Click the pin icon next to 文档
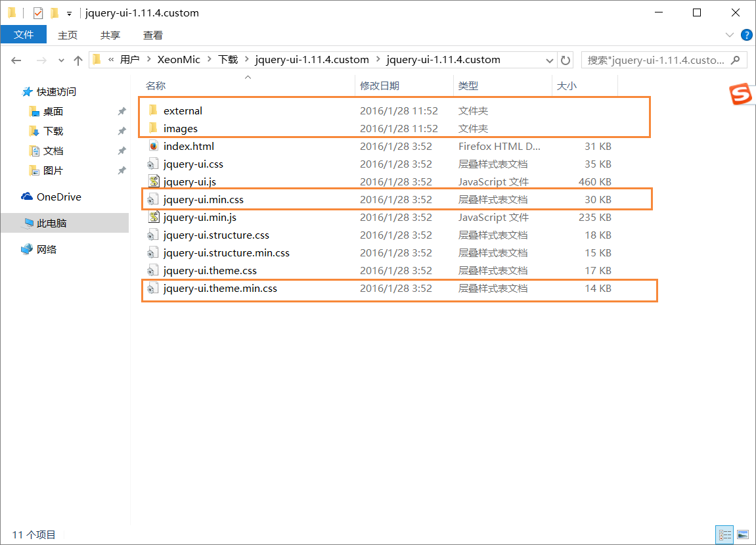This screenshot has height=545, width=756. tap(122, 151)
